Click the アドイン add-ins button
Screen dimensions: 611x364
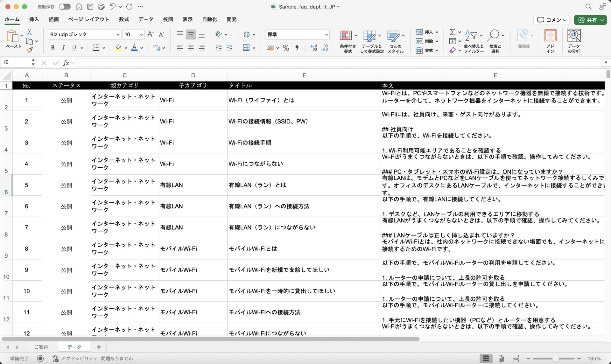point(550,41)
